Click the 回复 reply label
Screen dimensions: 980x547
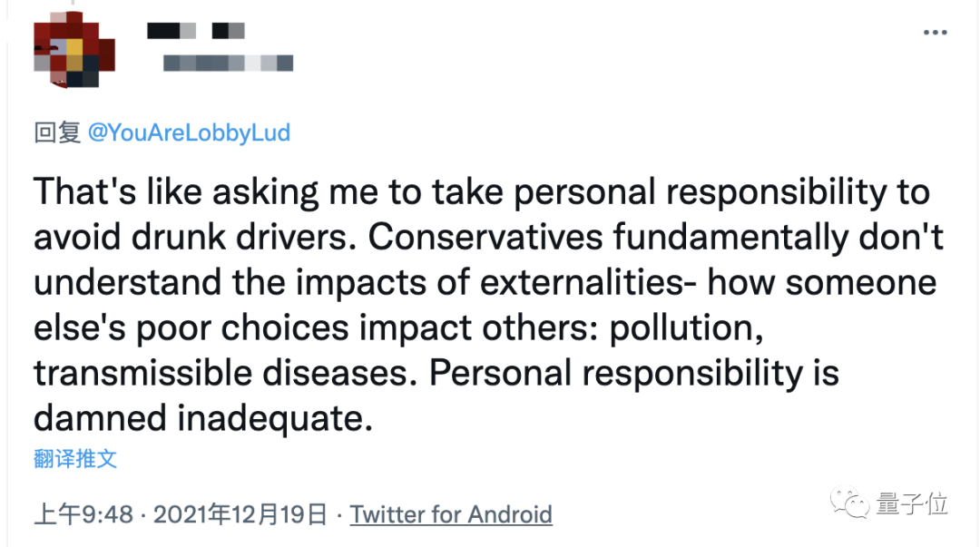(57, 132)
